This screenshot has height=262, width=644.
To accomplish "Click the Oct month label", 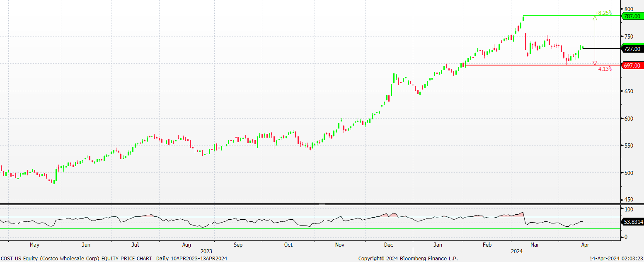I will point(288,245).
